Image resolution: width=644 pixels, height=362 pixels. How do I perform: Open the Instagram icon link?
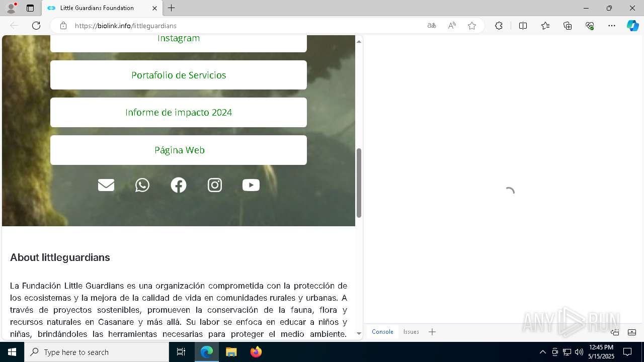[215, 185]
